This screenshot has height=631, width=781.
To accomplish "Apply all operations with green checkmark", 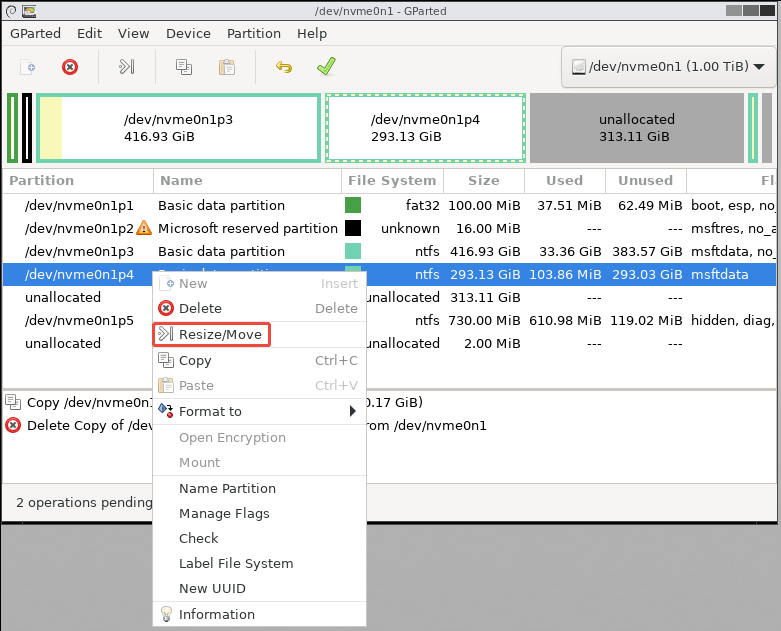I will [x=326, y=66].
